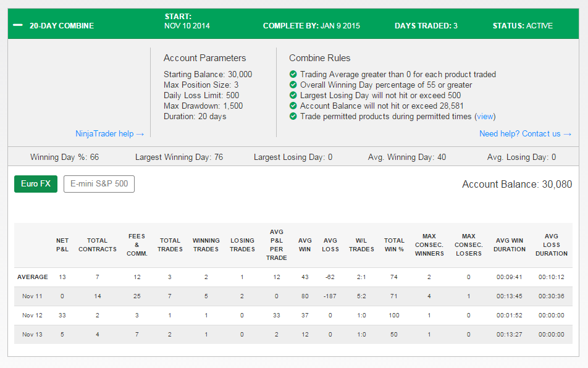Click the TOTAL WIN % column header

pyautogui.click(x=394, y=245)
